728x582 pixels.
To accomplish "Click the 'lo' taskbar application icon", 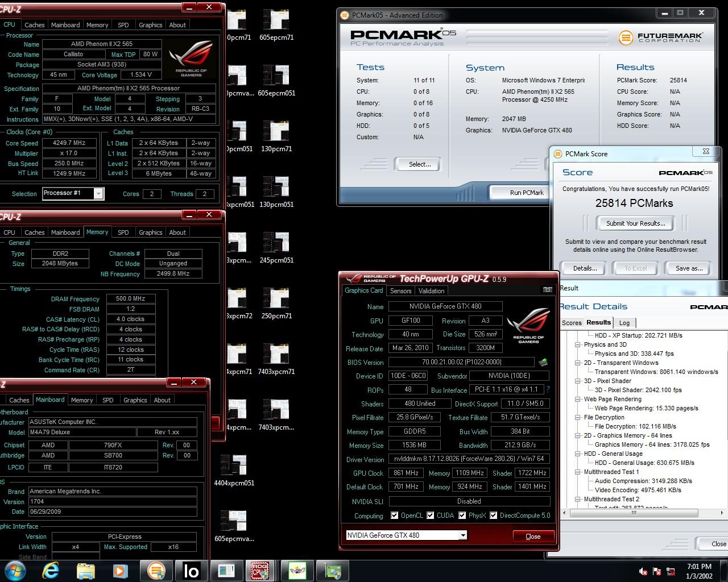I will [191, 570].
